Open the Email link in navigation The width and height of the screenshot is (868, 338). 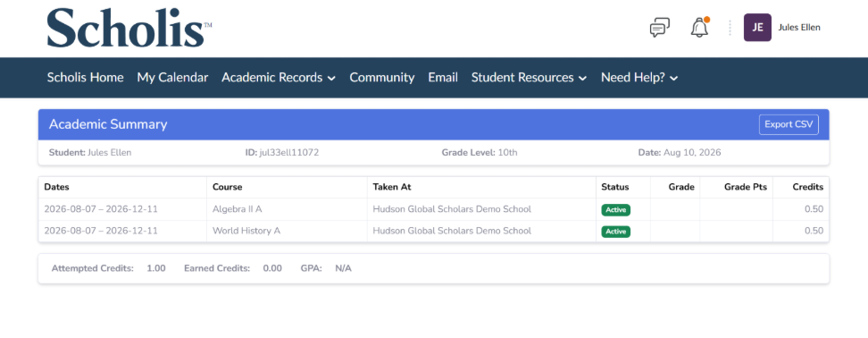point(443,78)
